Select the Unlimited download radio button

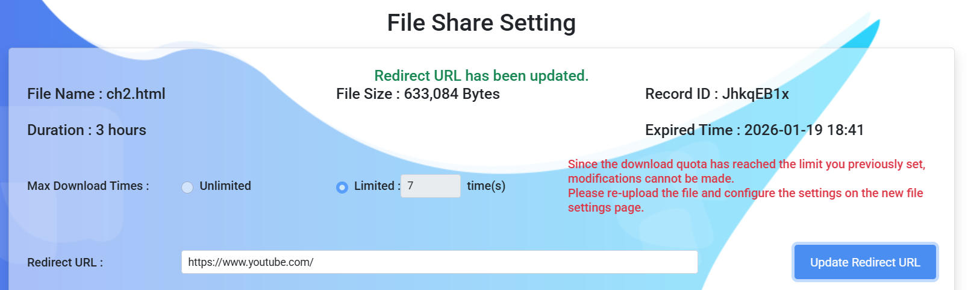[187, 187]
